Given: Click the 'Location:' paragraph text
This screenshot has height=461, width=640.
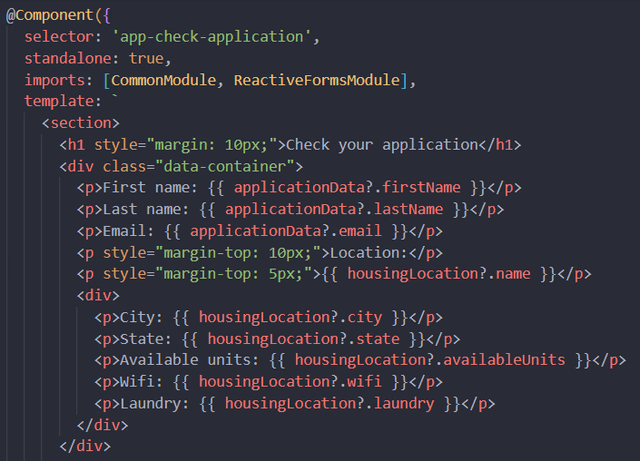Looking at the screenshot, I should click(x=369, y=253).
